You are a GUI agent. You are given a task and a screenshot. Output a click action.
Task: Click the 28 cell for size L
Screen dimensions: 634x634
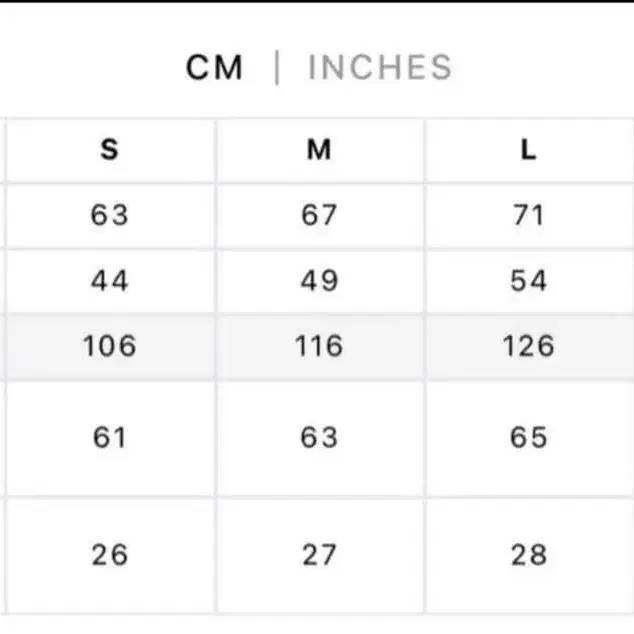click(x=528, y=554)
